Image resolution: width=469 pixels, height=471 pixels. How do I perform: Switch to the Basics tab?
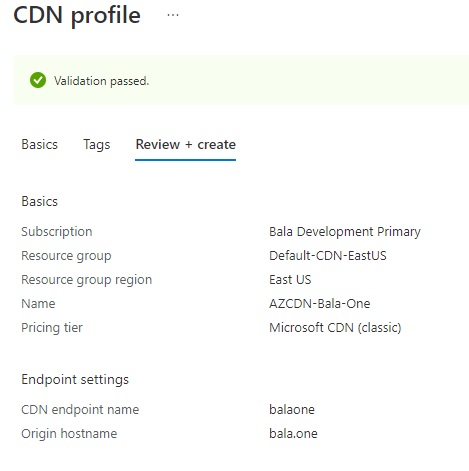coord(39,144)
